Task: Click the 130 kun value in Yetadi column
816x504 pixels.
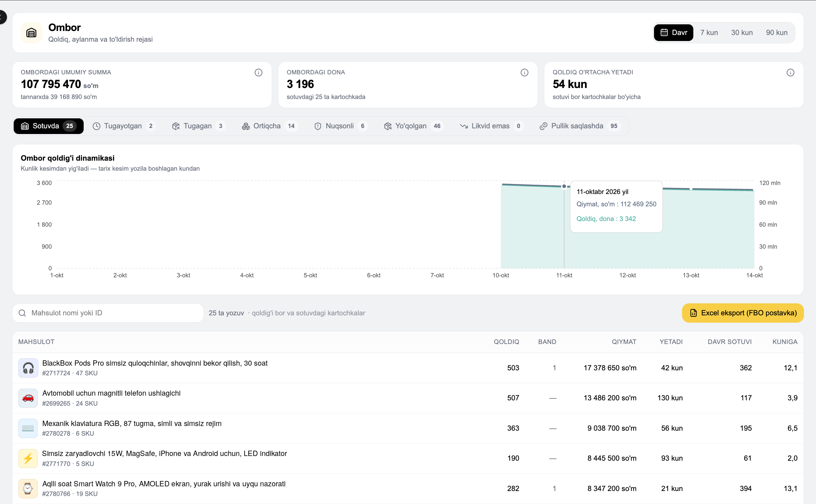Action: (670, 398)
